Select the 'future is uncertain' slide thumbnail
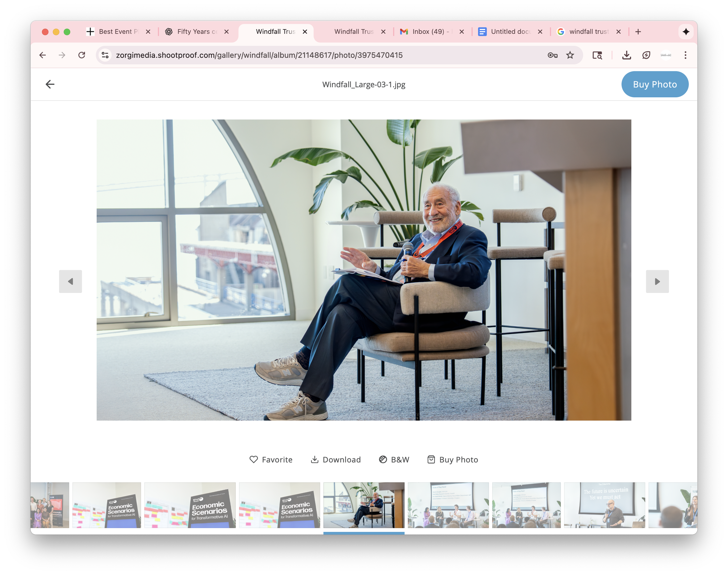The height and width of the screenshot is (575, 728). coord(604,505)
